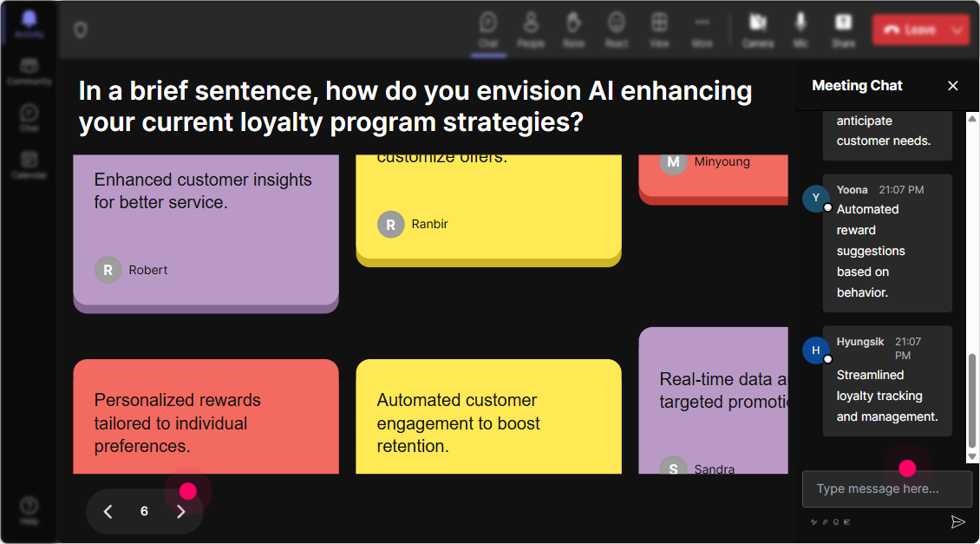Open the React emoji menu

(x=617, y=30)
